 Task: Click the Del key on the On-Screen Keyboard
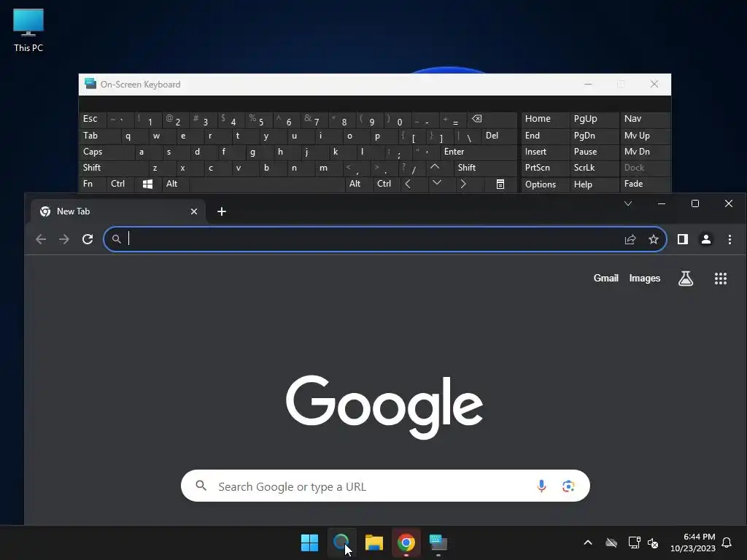tap(499, 136)
